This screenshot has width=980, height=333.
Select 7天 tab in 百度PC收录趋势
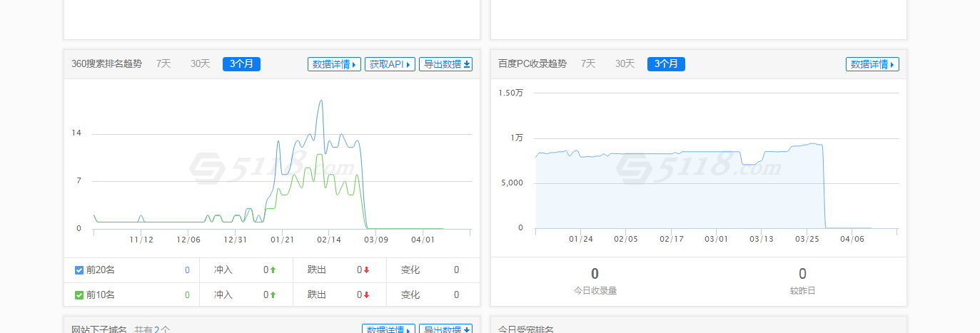[x=588, y=63]
